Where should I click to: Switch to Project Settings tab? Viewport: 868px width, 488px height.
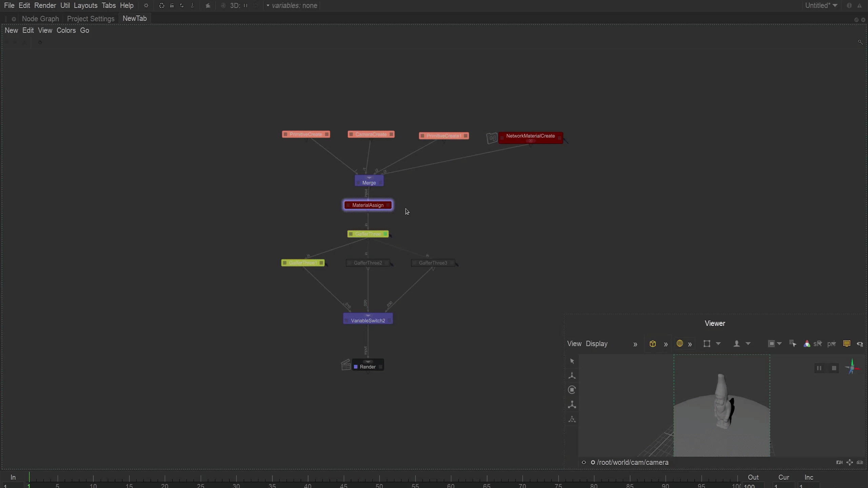coord(91,18)
